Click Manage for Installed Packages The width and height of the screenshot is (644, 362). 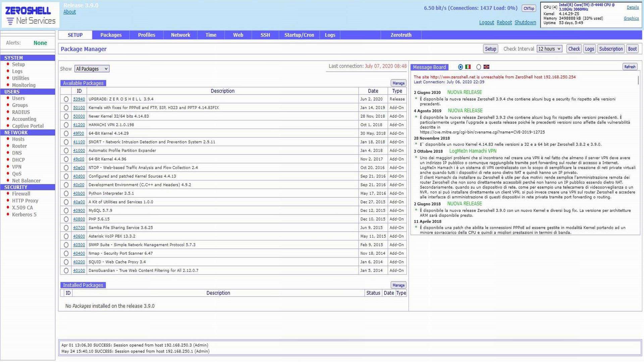398,285
